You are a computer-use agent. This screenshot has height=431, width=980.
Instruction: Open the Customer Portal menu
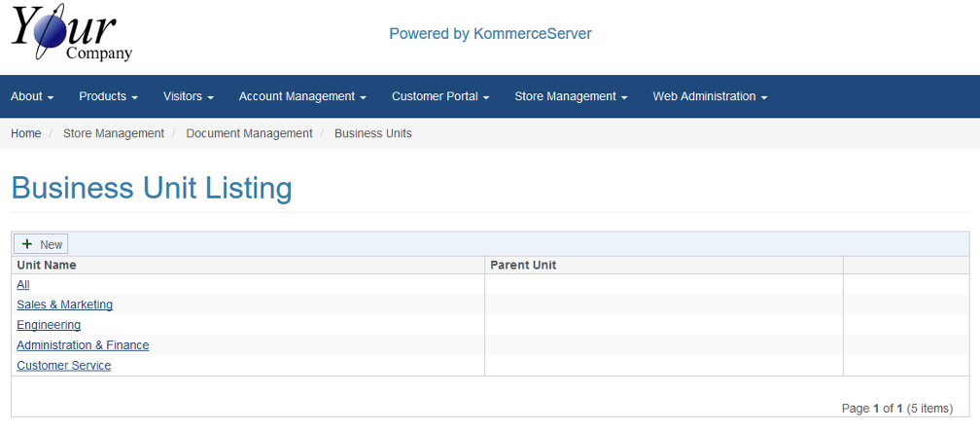[x=439, y=96]
